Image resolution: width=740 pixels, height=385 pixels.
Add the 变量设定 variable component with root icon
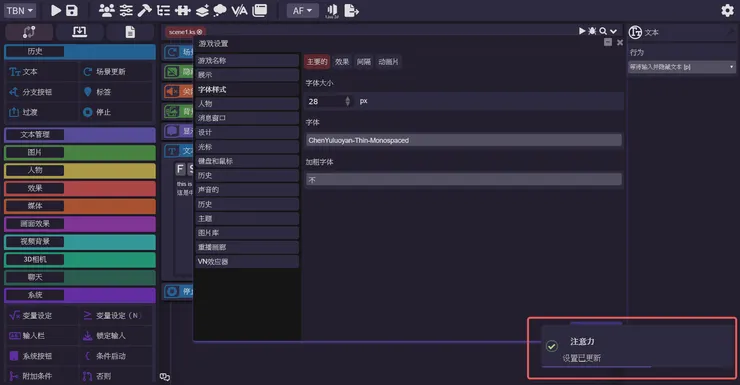coord(42,315)
